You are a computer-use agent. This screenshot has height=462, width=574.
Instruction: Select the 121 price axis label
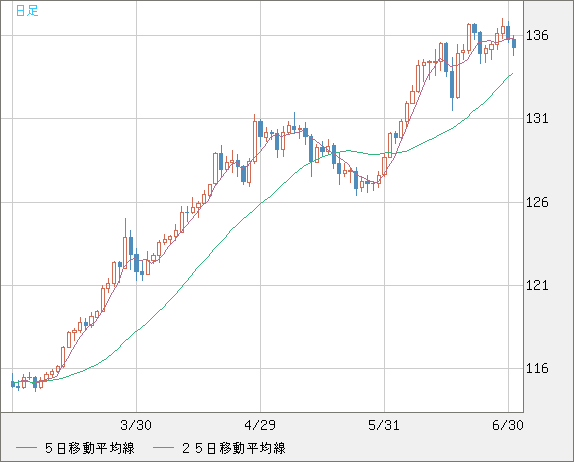[x=537, y=285]
